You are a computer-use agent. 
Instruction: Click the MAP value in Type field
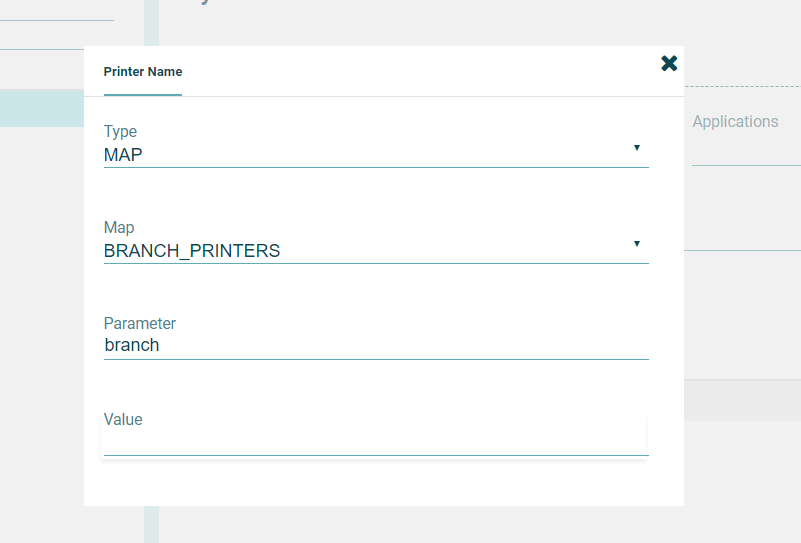click(x=123, y=155)
